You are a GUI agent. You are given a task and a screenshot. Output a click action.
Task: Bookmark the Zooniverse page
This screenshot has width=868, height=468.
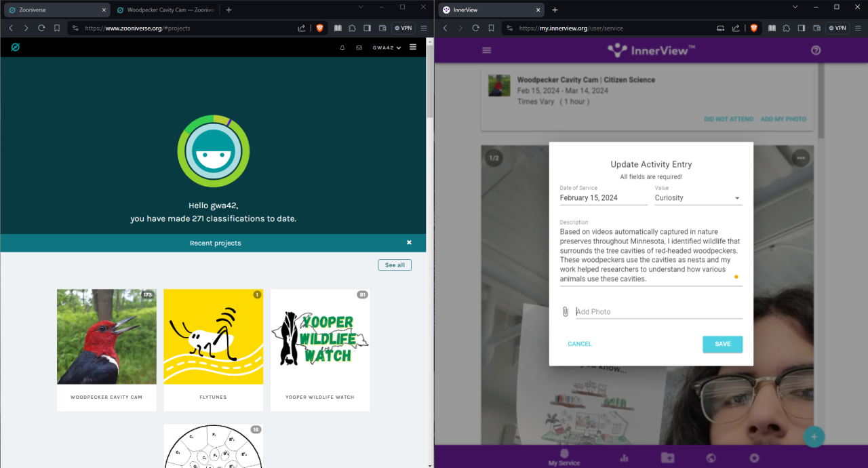[x=57, y=28]
